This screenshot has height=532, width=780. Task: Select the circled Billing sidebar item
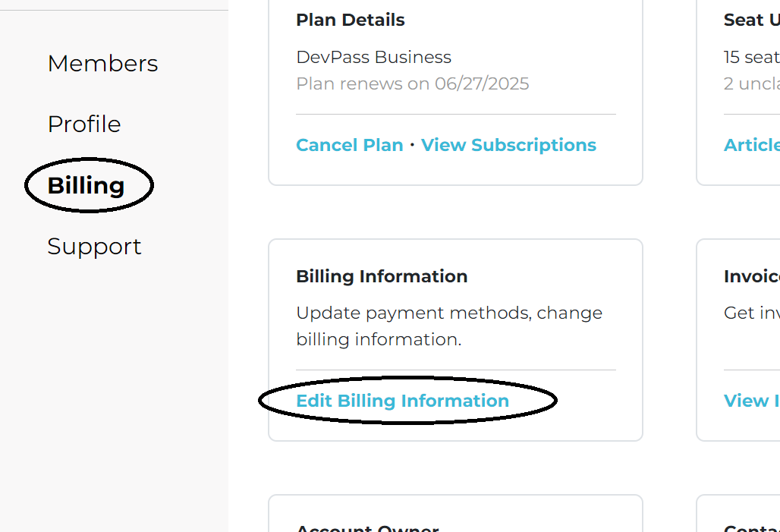click(x=86, y=185)
